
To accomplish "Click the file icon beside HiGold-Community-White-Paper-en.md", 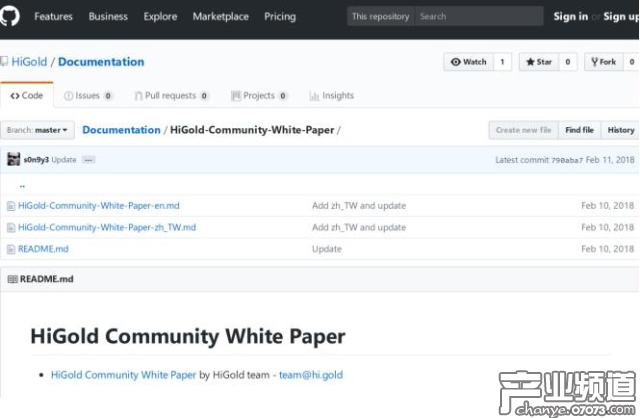I will click(x=11, y=206).
